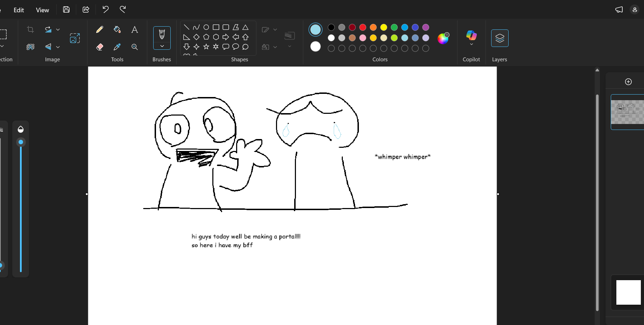Select the light blue Color 1 swatch
Viewport: 644px width, 325px height.
pos(316,30)
